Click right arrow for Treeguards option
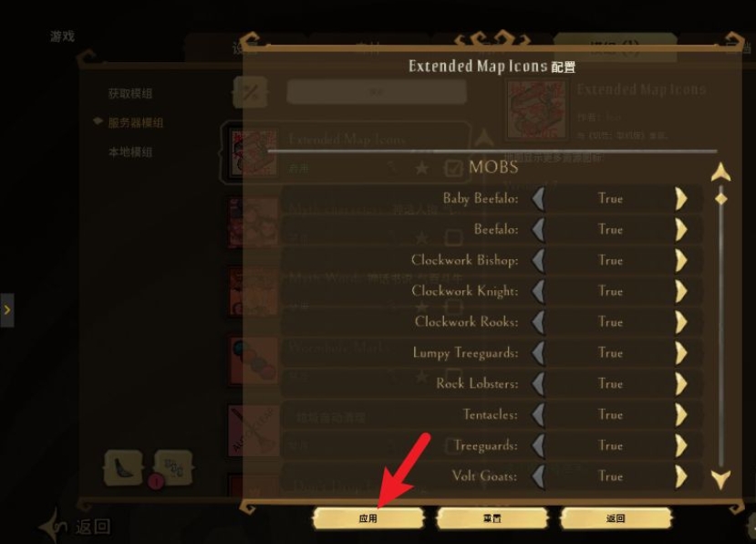Viewport: 756px width, 544px height. 681,445
